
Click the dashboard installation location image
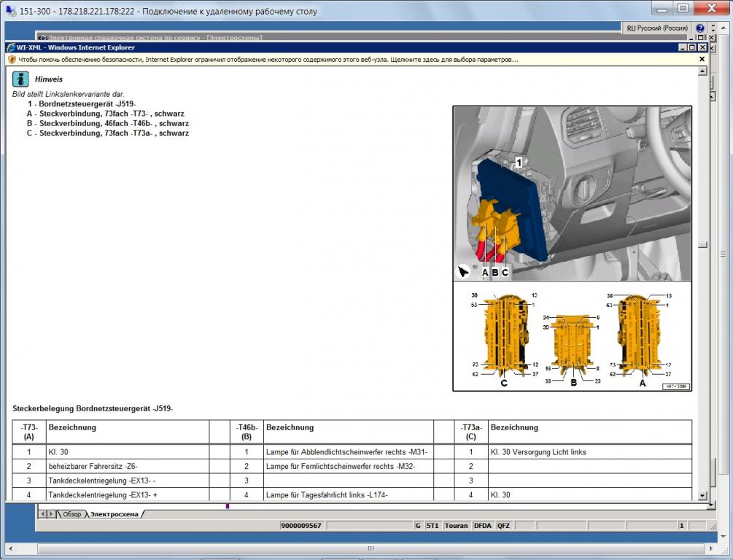573,193
